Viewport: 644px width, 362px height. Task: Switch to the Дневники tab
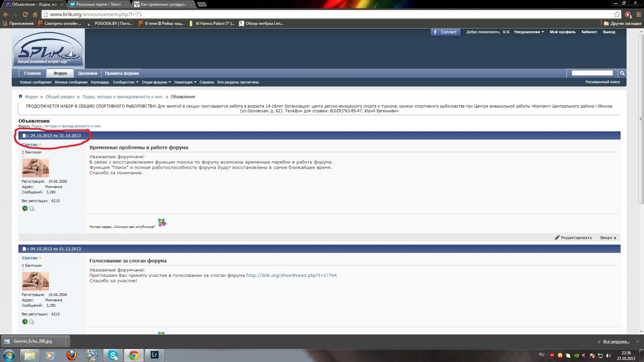pos(87,73)
